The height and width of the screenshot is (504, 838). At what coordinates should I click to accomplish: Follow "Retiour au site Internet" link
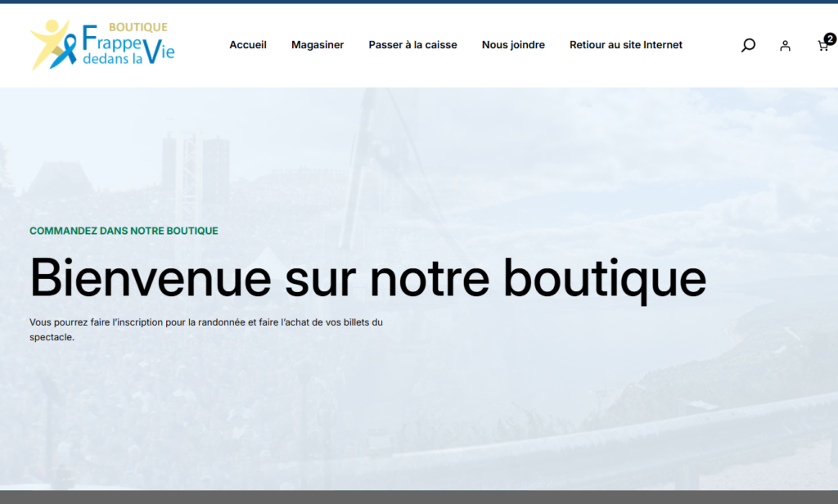[626, 45]
